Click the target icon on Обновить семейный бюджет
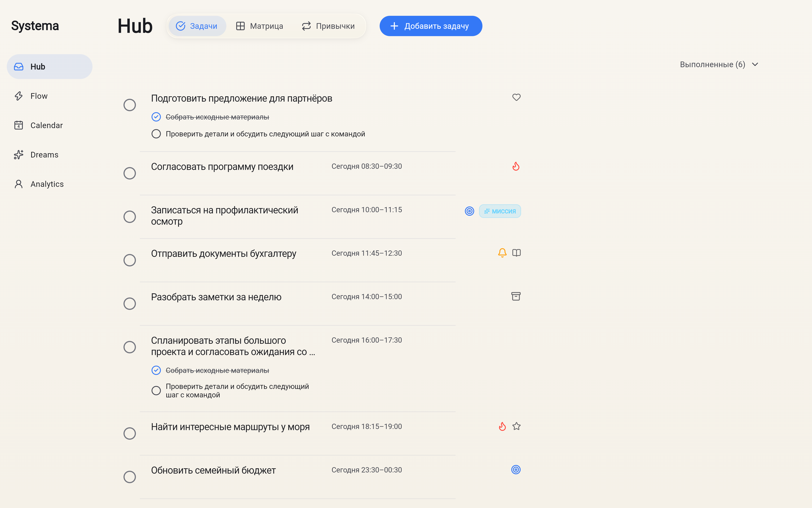Image resolution: width=812 pixels, height=508 pixels. point(516,470)
